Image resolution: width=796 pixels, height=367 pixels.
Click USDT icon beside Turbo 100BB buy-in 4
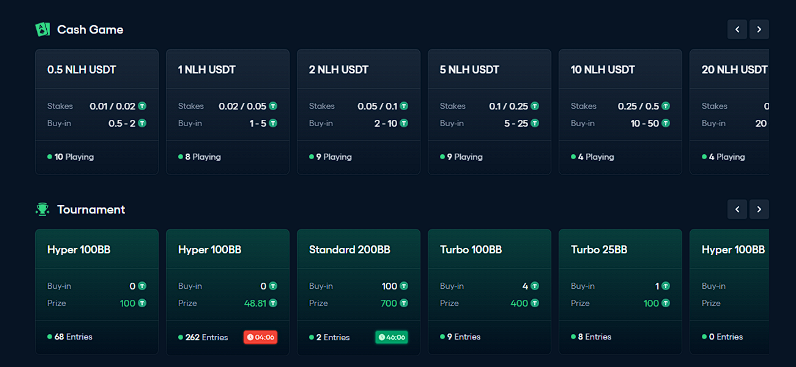(535, 286)
